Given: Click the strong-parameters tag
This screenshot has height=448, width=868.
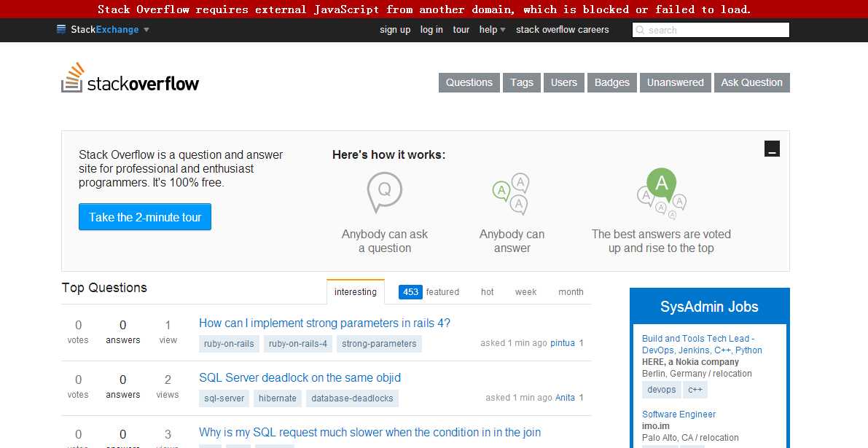Looking at the screenshot, I should tap(379, 344).
